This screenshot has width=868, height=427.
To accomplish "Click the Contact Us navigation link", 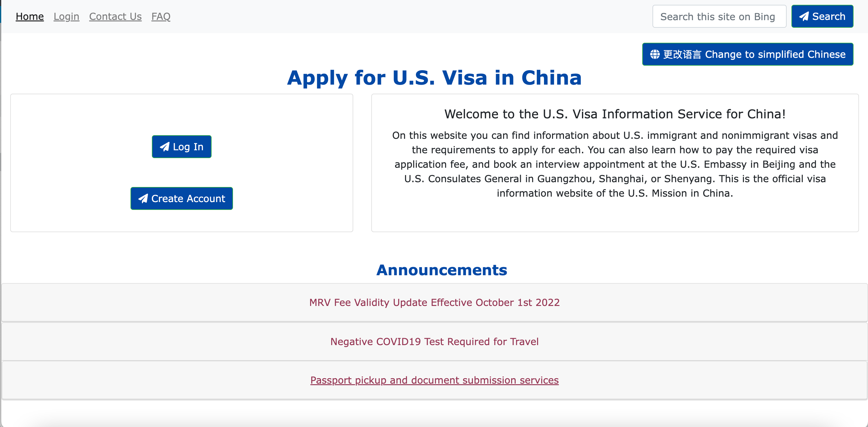I will (115, 16).
